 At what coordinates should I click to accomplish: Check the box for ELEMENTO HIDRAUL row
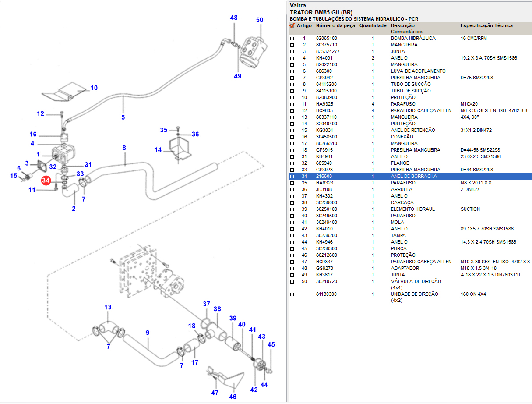coord(292,209)
